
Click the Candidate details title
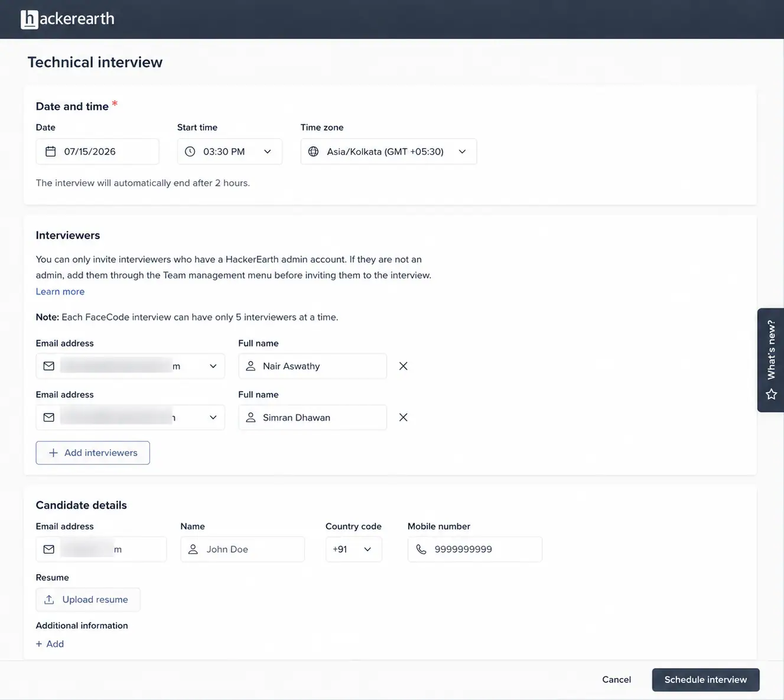82,505
